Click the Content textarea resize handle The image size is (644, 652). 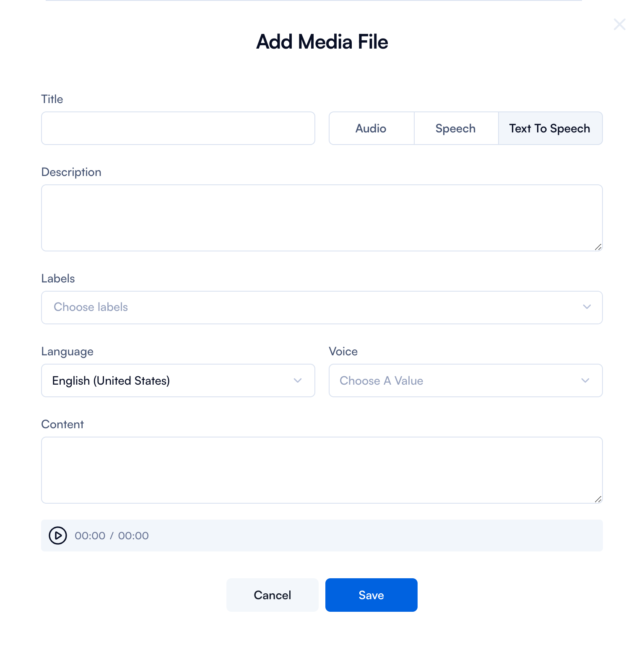598,499
